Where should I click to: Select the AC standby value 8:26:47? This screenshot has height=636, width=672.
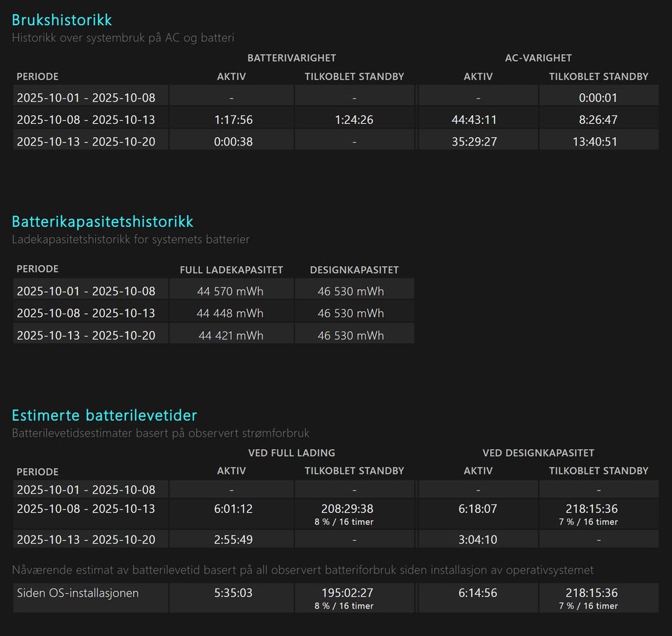[x=598, y=120]
